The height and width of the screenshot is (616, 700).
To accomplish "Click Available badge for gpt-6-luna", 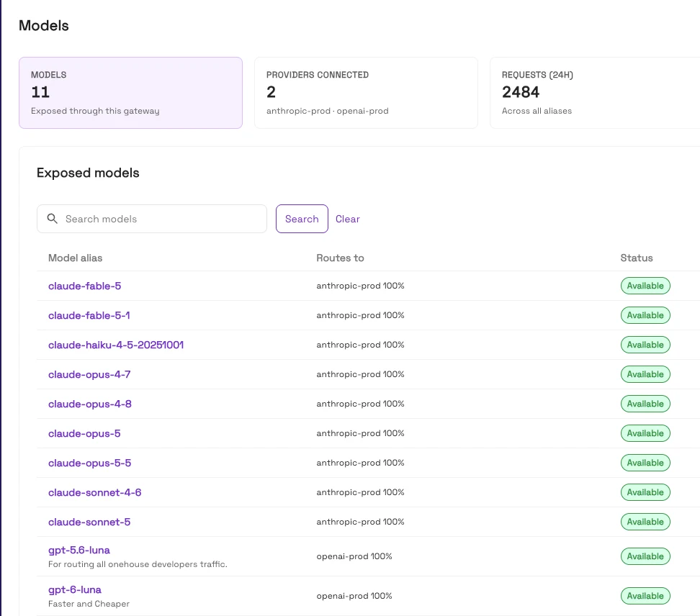I will click(x=645, y=596).
